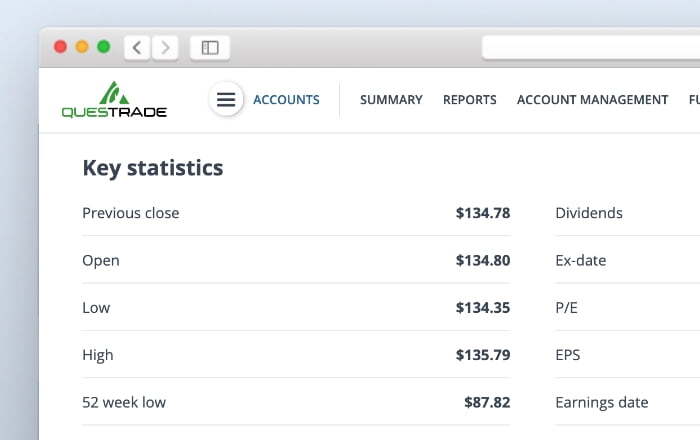Go to the REPORTS tab
Image resolution: width=700 pixels, height=440 pixels.
pyautogui.click(x=470, y=100)
